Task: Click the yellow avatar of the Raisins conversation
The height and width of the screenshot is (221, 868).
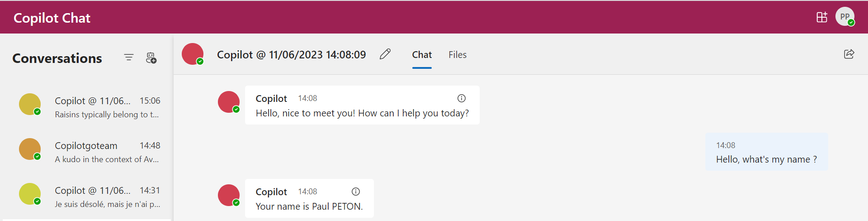Action: point(30,104)
